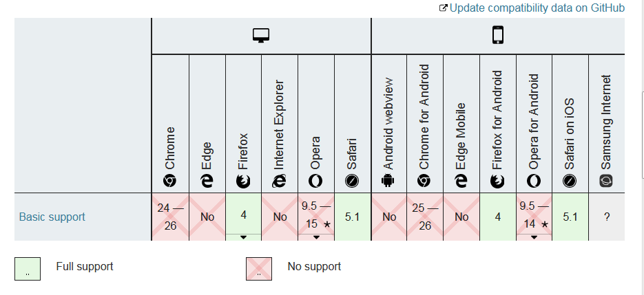Click the desktop Opera browser icon
Viewport: 644px width, 295px height.
(x=316, y=181)
